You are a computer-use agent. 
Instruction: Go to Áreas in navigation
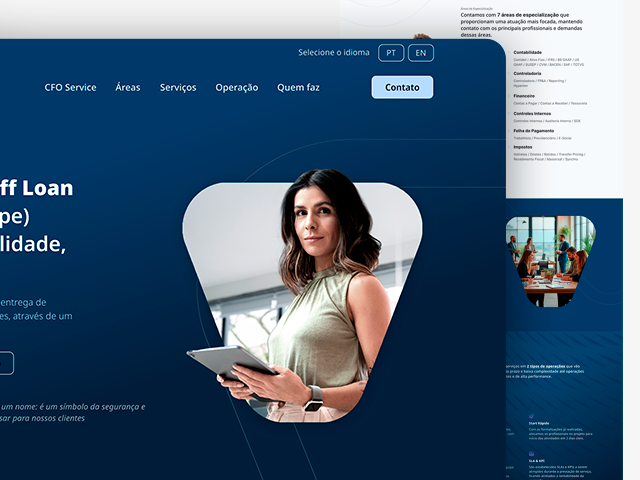tap(128, 88)
